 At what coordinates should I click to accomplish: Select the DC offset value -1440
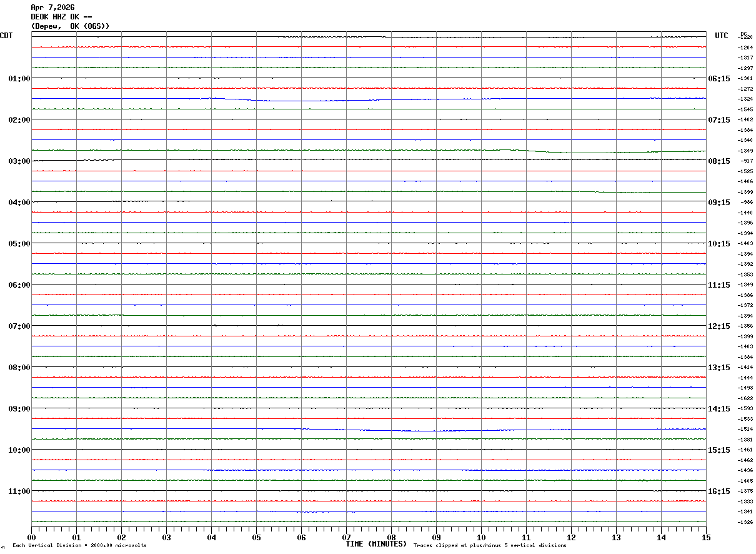745,213
